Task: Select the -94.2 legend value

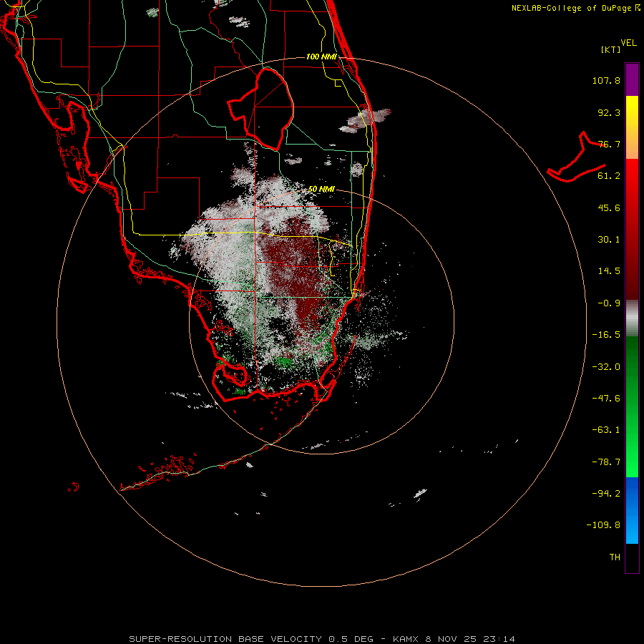Action: coord(606,493)
